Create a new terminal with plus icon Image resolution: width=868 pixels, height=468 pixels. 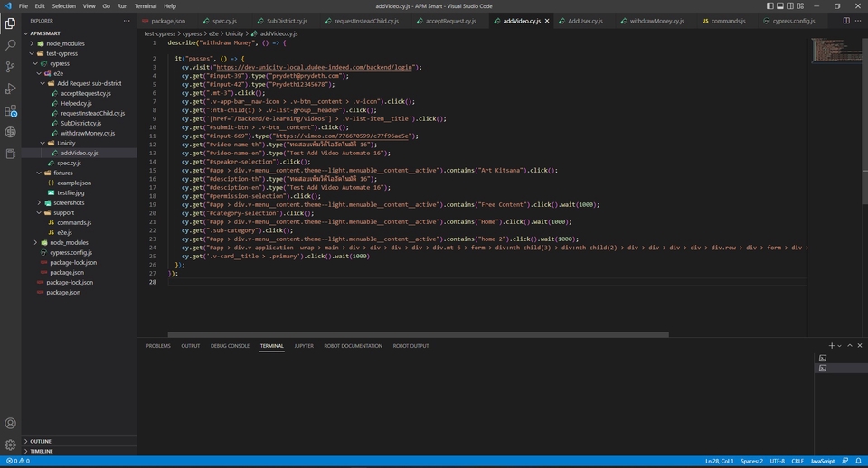(x=831, y=346)
